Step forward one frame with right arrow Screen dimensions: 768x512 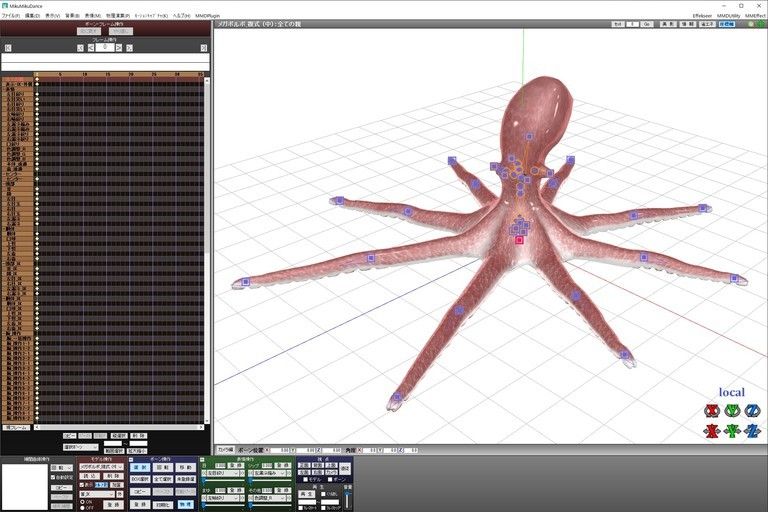[119, 48]
